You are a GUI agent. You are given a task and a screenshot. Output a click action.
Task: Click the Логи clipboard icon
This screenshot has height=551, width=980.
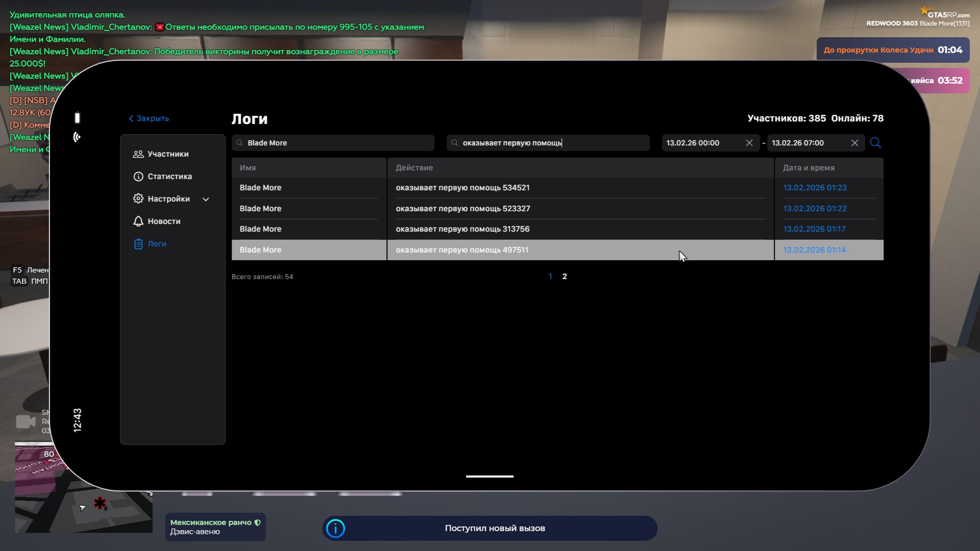pos(138,244)
